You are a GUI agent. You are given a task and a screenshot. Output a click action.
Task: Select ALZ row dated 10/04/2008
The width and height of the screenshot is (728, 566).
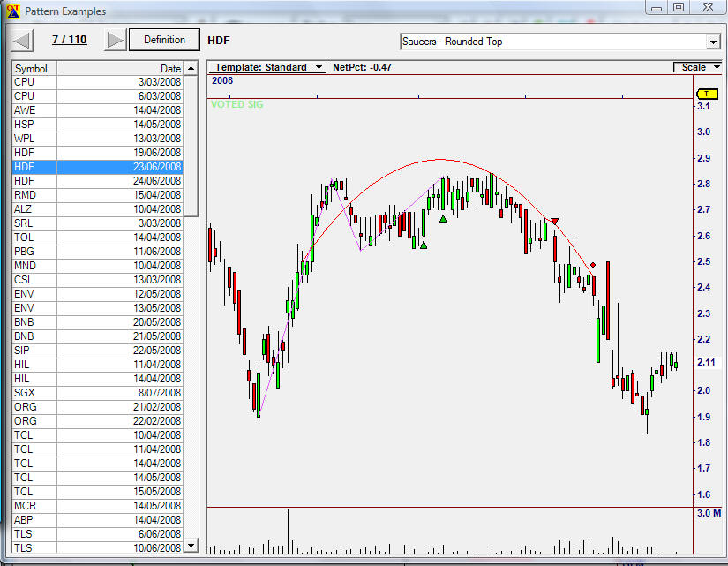(97, 209)
